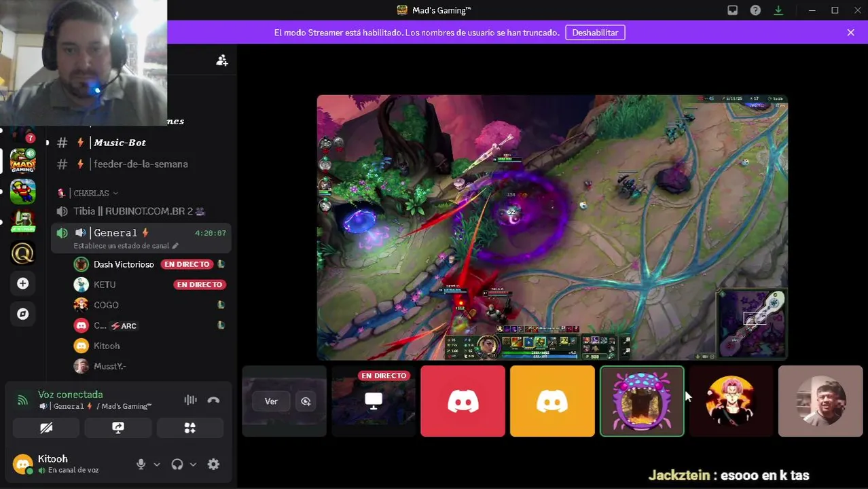Toggle headphone deafen
Screen dimensions: 868x489
(x=177, y=465)
